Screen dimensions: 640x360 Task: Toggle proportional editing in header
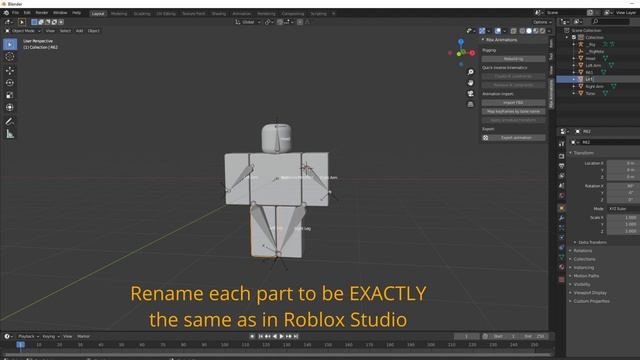[300, 22]
